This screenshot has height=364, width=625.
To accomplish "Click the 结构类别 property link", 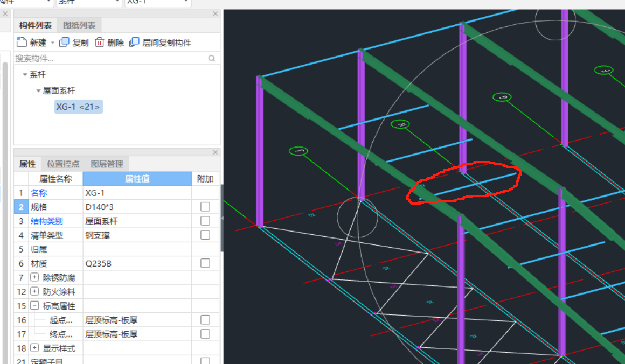I will click(x=47, y=221).
